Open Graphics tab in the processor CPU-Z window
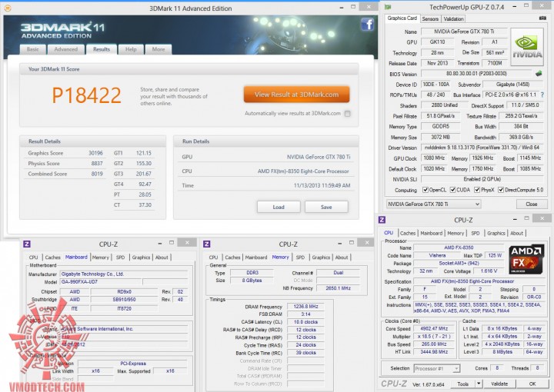Screen dimensions: 554x392 (496, 233)
